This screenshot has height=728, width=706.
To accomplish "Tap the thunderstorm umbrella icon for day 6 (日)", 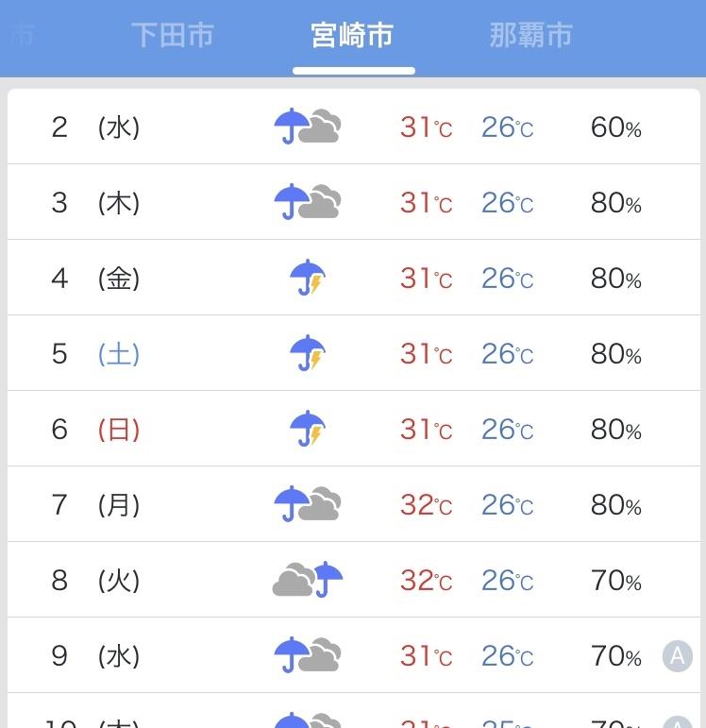I will coord(308,428).
